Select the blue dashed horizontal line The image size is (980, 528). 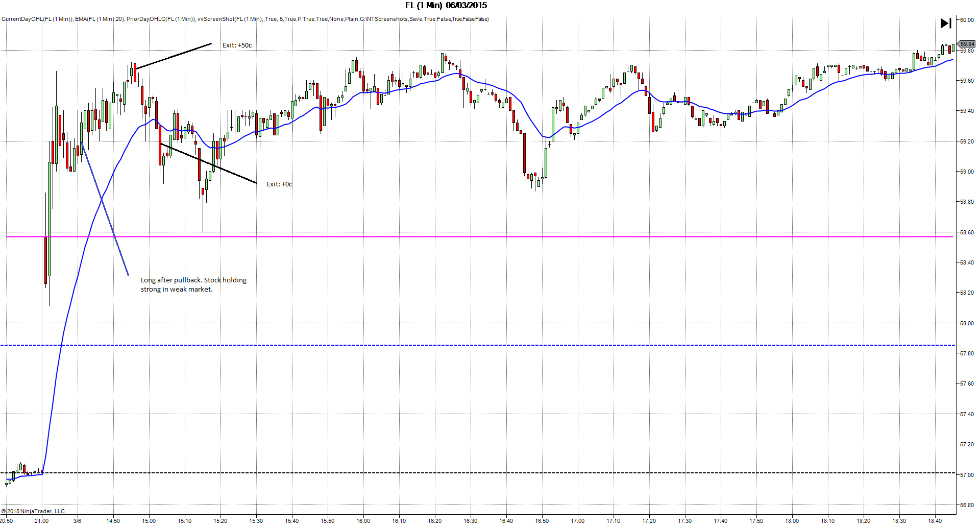tap(478, 345)
